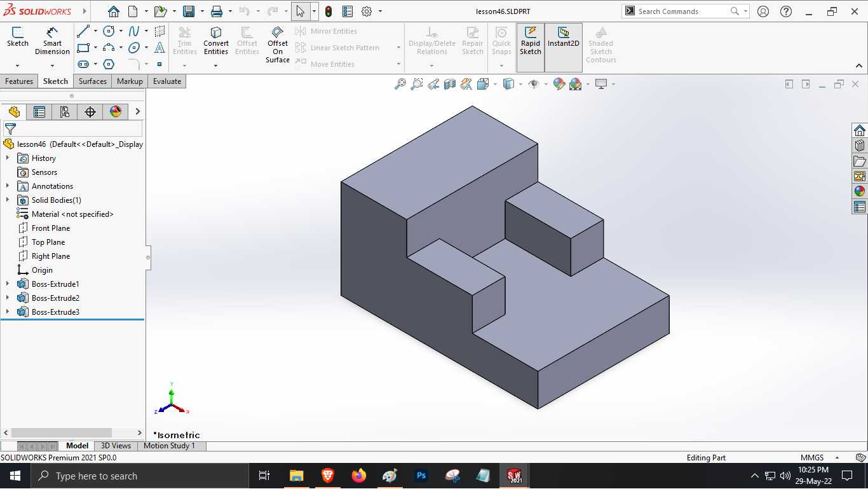Open the Hide/Show Items eye menu
The width and height of the screenshot is (868, 496).
click(534, 84)
